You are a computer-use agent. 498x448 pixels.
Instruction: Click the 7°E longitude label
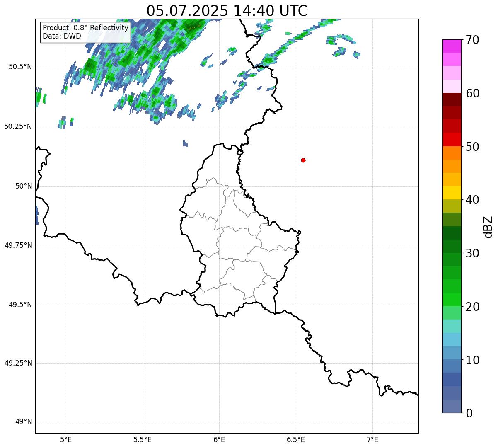372,440
